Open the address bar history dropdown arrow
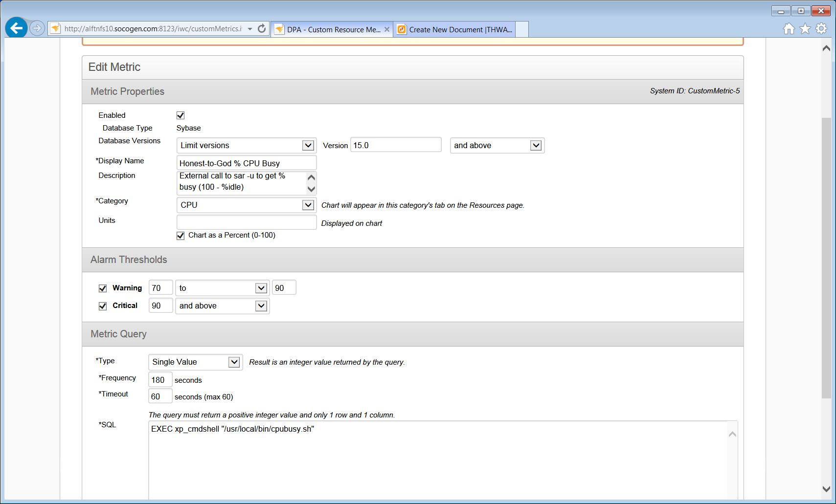Screen dimensions: 836x504 coord(250,29)
